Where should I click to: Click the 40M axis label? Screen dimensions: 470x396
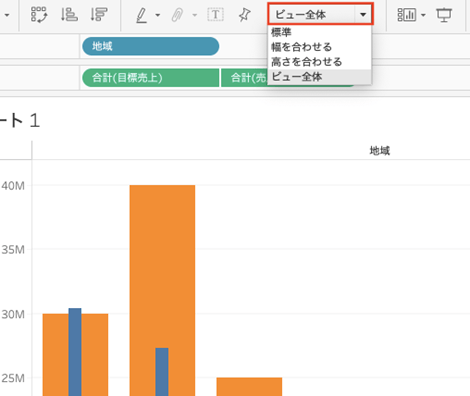[13, 186]
